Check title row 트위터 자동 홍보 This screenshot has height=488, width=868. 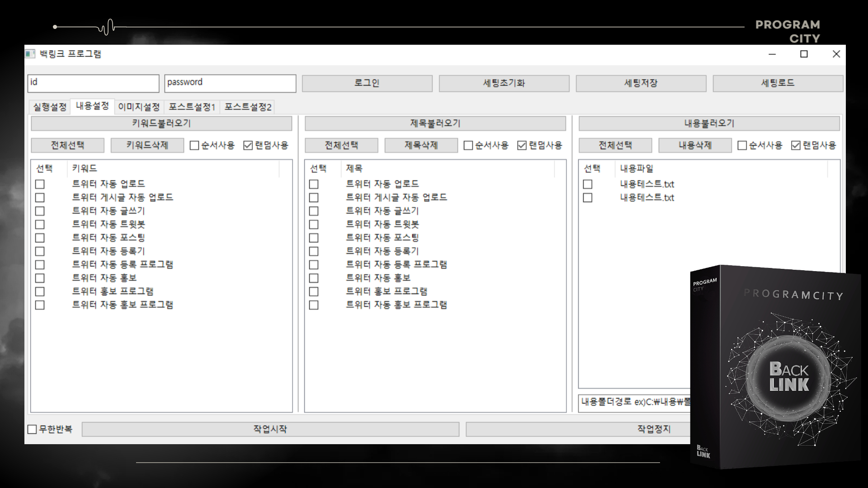(314, 278)
